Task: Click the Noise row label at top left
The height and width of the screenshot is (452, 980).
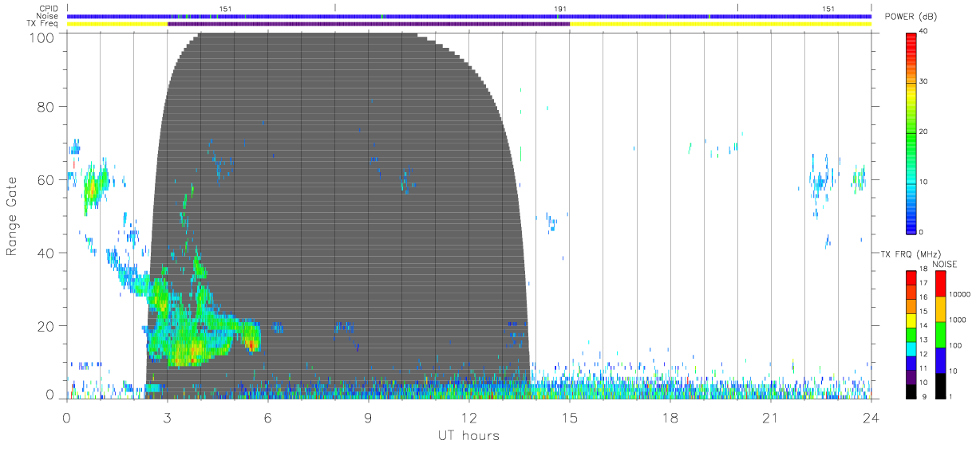Action: click(x=48, y=16)
